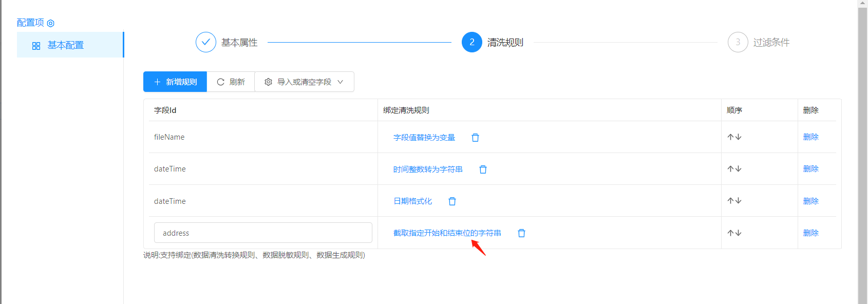Click the 新增规则 button
Screen dimensions: 868x304
pos(175,82)
